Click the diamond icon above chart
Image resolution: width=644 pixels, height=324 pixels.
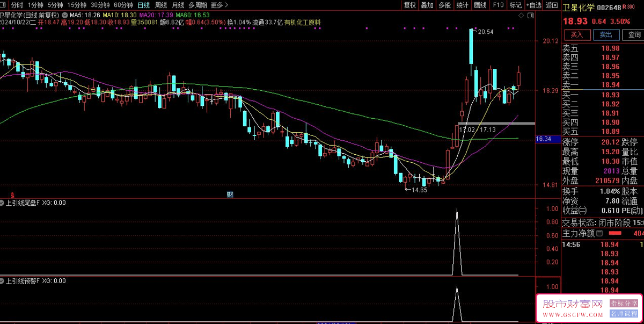521,16
